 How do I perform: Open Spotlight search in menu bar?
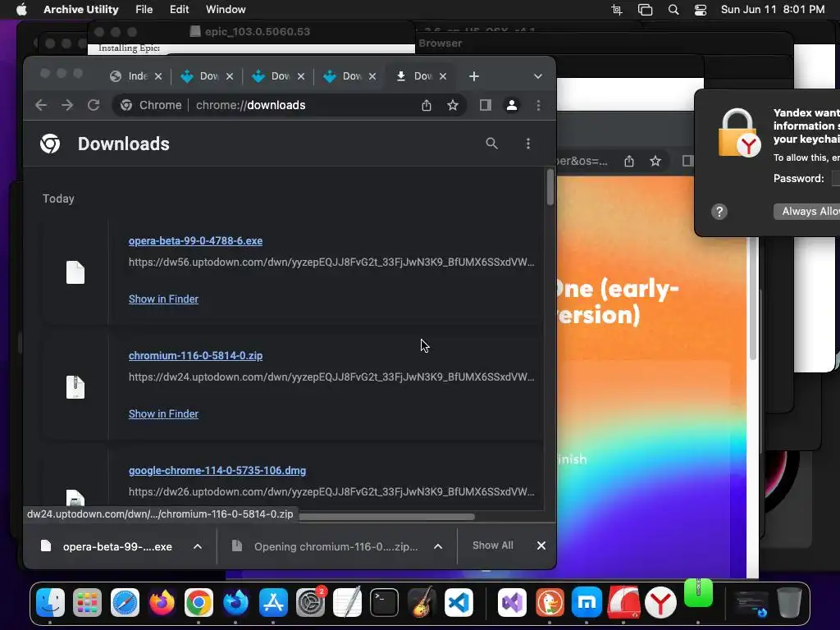pos(673,9)
